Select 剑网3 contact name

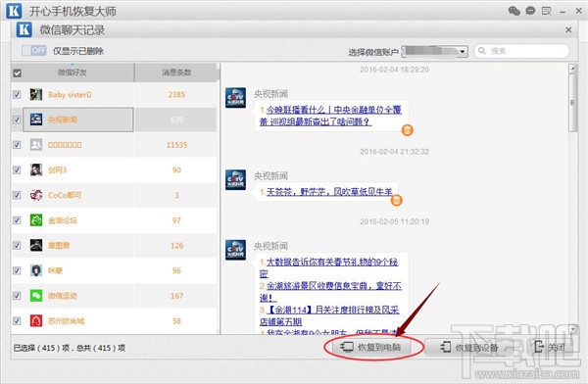click(58, 169)
